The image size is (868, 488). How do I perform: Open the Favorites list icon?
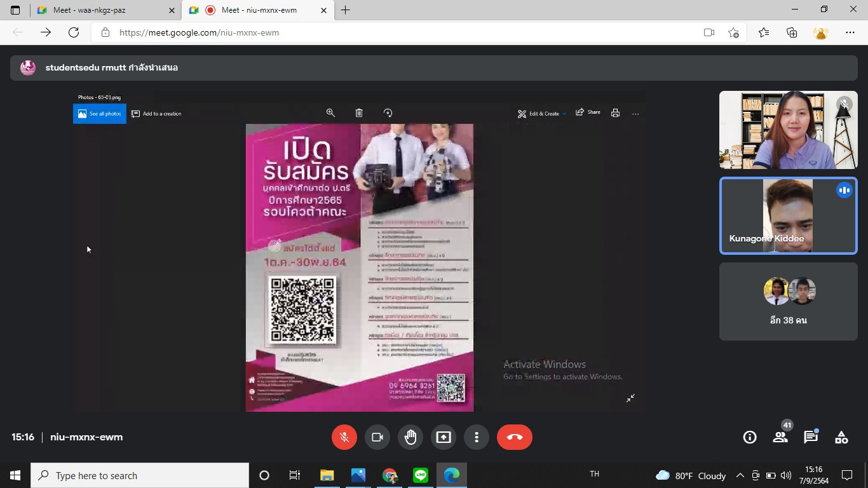[x=764, y=32]
